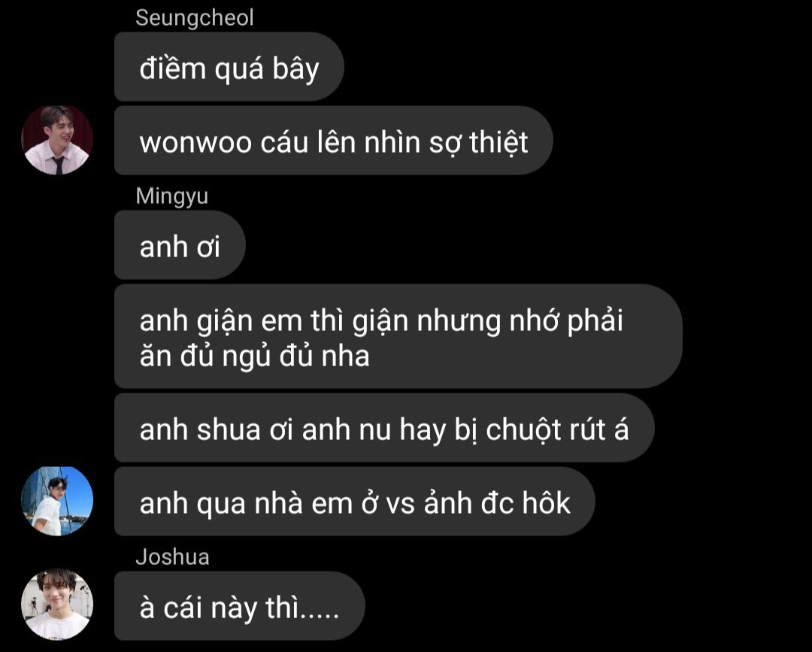Click the line "ăn đủ ngủ đủ nha"
This screenshot has height=652, width=812.
click(254, 356)
